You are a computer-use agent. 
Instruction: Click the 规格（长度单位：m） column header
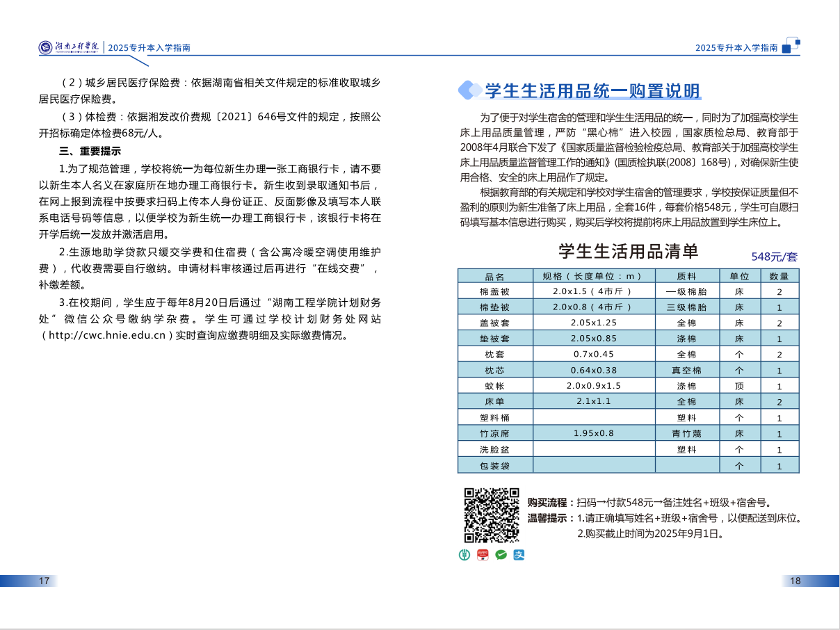594,275
